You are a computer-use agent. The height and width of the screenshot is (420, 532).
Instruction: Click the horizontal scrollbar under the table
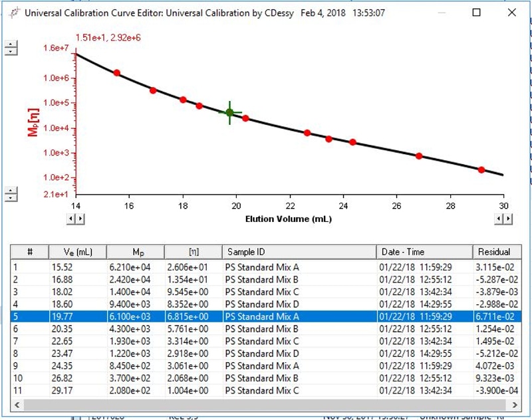pos(266,404)
